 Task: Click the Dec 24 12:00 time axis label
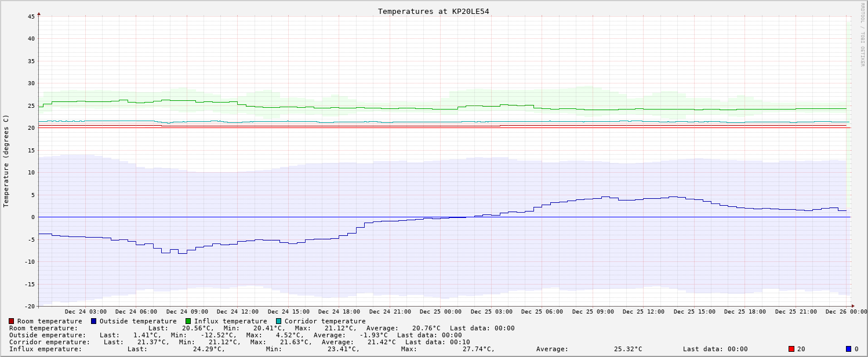point(238,312)
